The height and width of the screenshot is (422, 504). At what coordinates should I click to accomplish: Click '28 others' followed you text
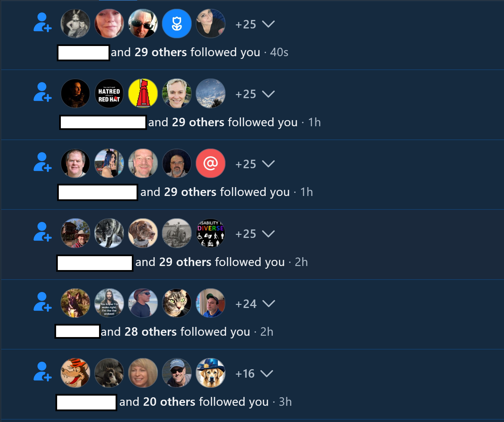point(151,332)
